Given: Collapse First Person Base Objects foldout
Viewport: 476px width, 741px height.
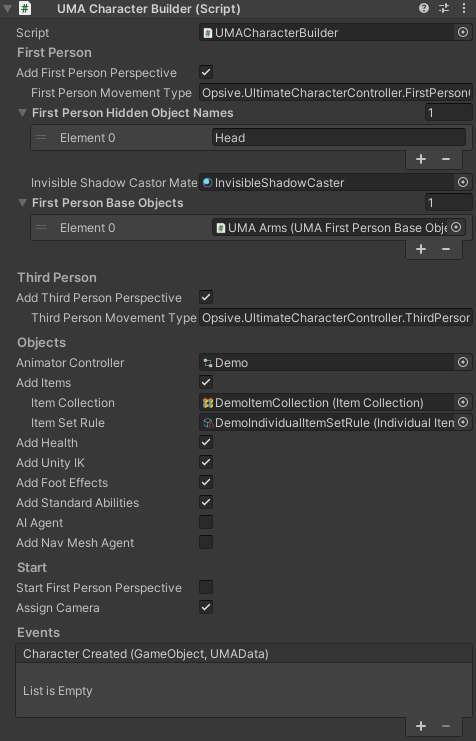Looking at the screenshot, I should tap(22, 203).
